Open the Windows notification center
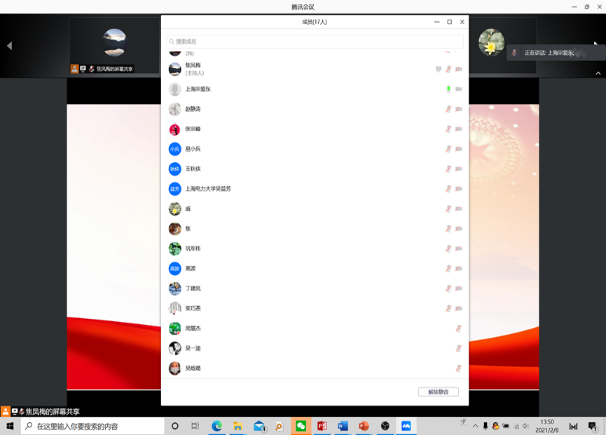 click(592, 426)
